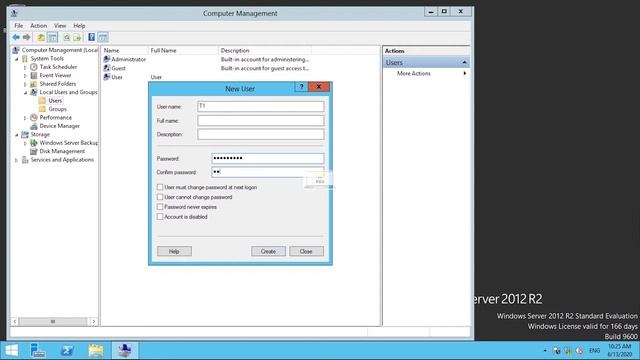Screen dimensions: 640x360
Task: Click the Shared Folders icon in the tree
Action: 34,84
